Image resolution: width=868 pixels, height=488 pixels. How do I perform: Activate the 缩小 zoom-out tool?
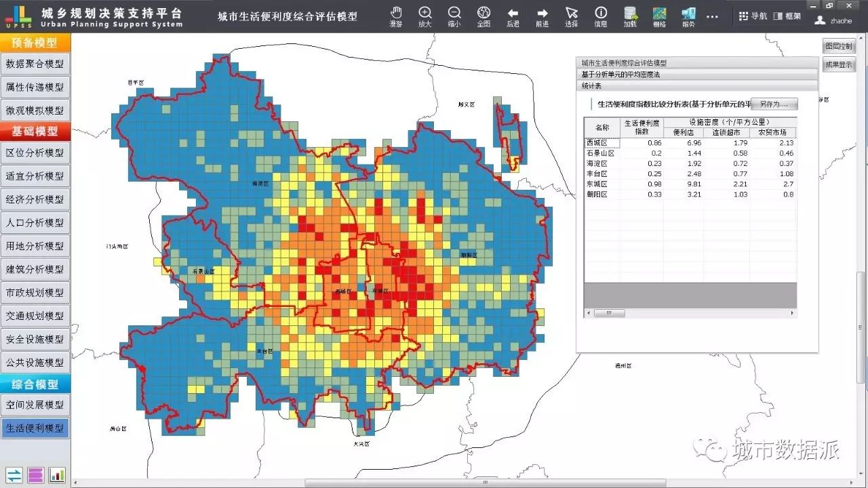point(454,16)
